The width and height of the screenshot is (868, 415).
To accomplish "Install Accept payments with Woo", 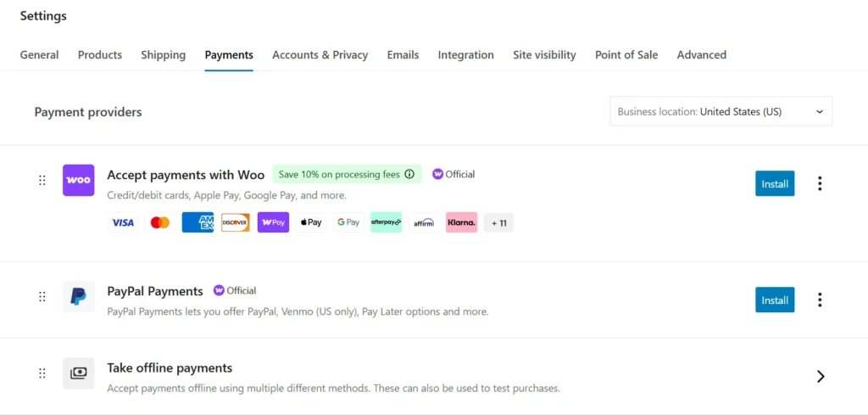I will coord(775,183).
